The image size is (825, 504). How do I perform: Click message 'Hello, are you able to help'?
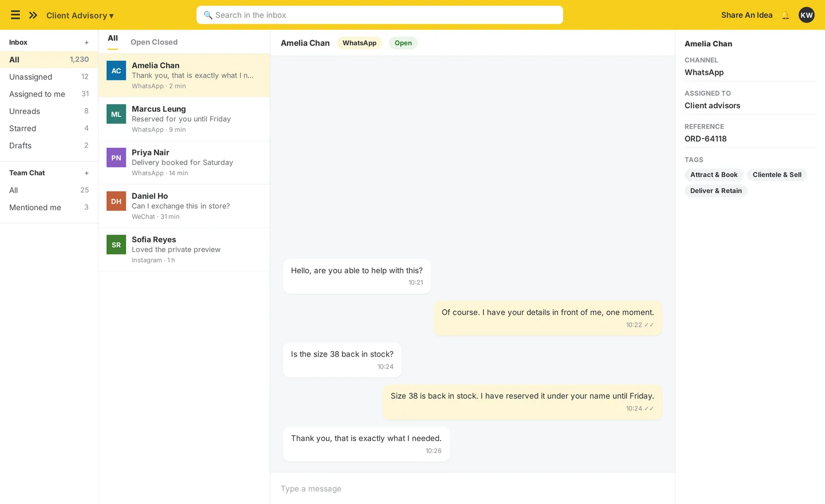coord(357,276)
